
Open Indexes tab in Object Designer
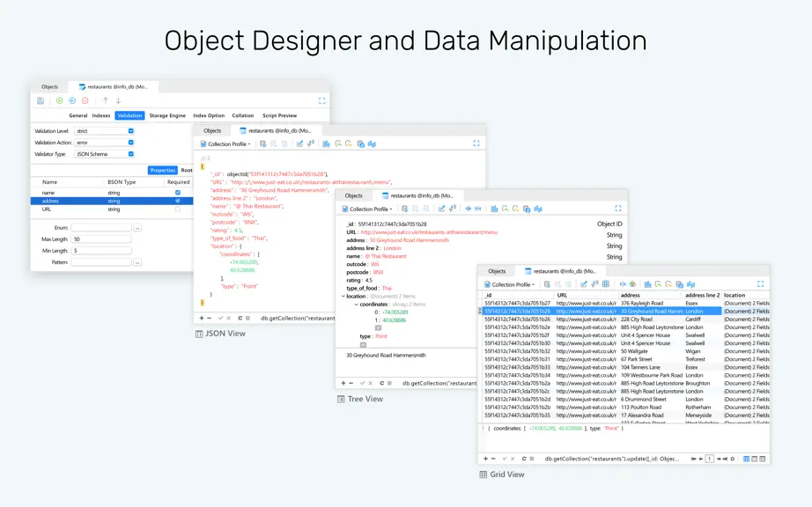[101, 115]
